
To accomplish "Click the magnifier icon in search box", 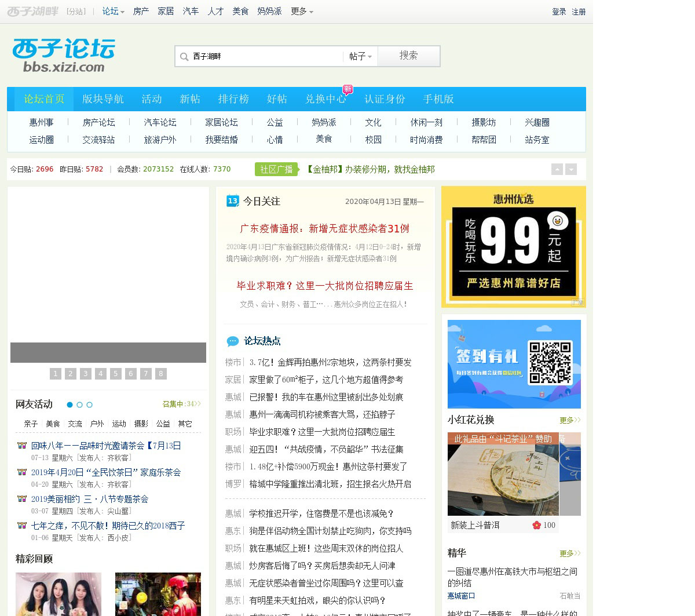I will (x=184, y=57).
